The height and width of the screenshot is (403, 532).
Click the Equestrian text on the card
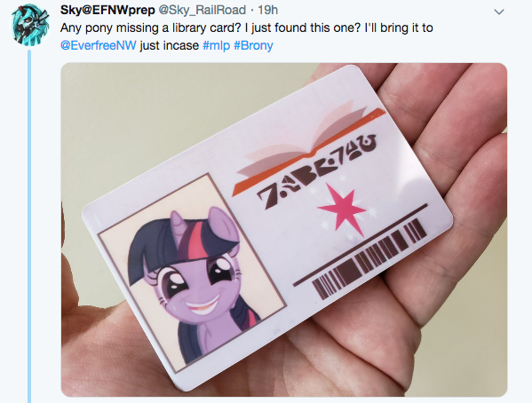pyautogui.click(x=317, y=171)
